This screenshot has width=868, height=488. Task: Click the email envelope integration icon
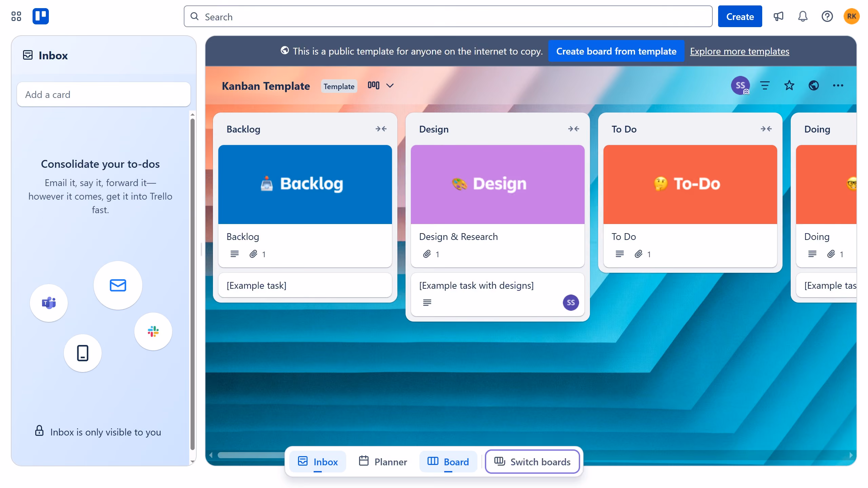(x=118, y=285)
